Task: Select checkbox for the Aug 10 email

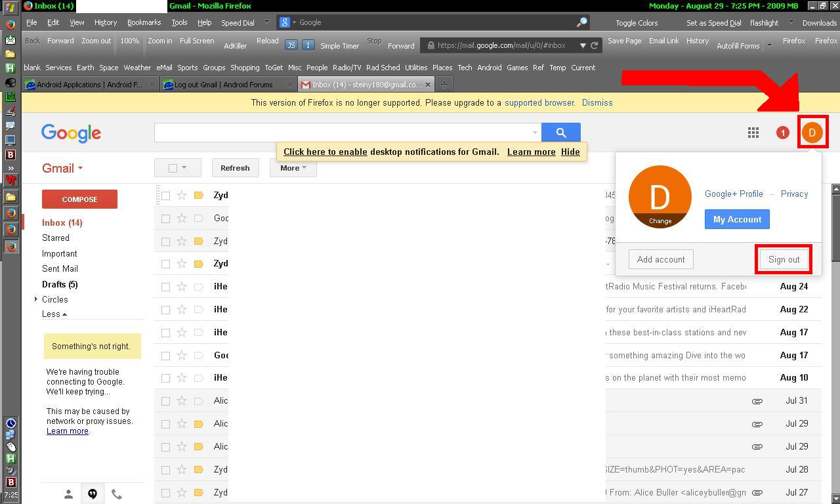Action: [165, 378]
